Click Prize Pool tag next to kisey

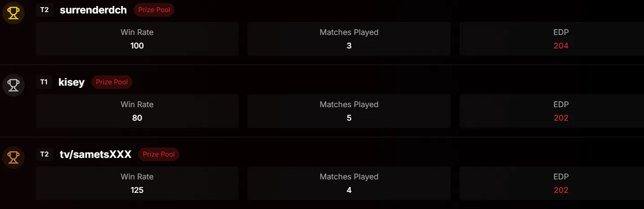[x=112, y=82]
